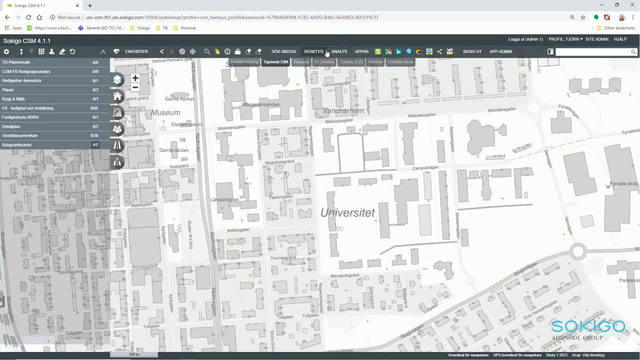Image resolution: width=640 pixels, height=360 pixels.
Task: Zoom out with the minus button
Action: coord(135,87)
